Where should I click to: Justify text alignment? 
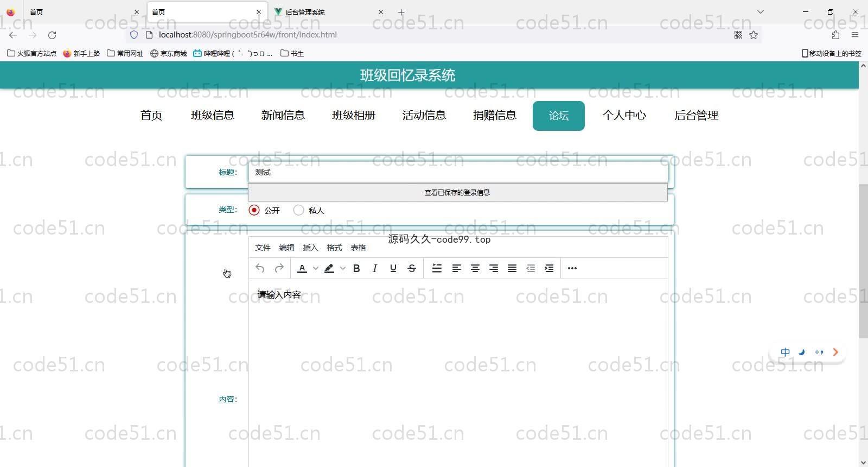[512, 268]
